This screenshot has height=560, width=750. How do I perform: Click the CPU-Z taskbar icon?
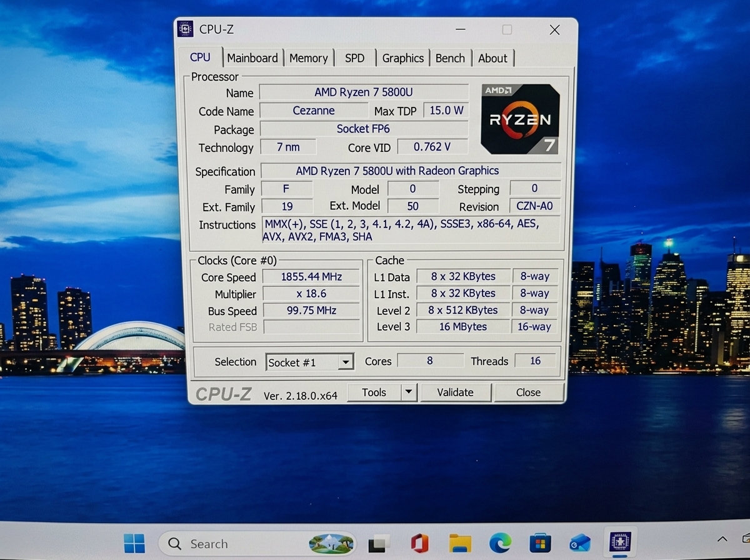click(620, 542)
